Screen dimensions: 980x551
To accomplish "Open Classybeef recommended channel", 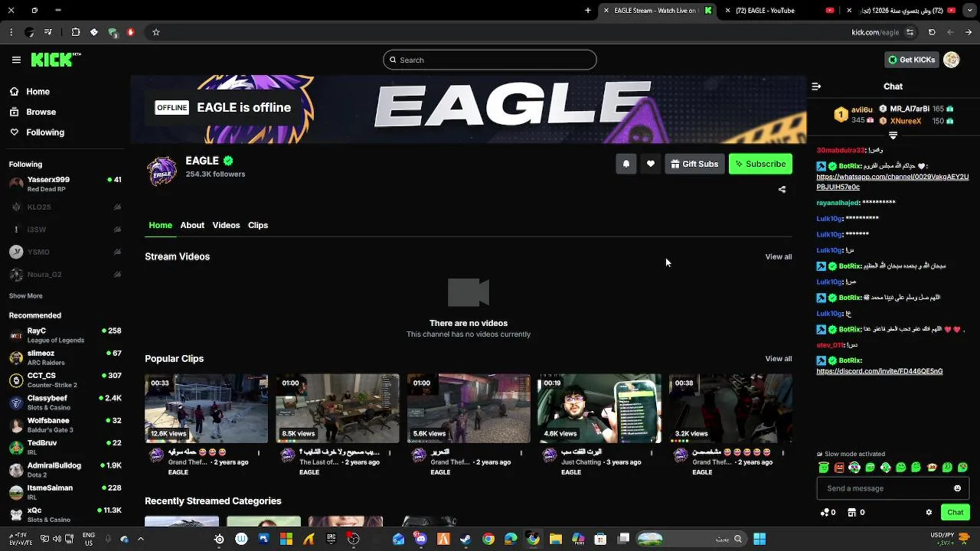I will pos(65,403).
